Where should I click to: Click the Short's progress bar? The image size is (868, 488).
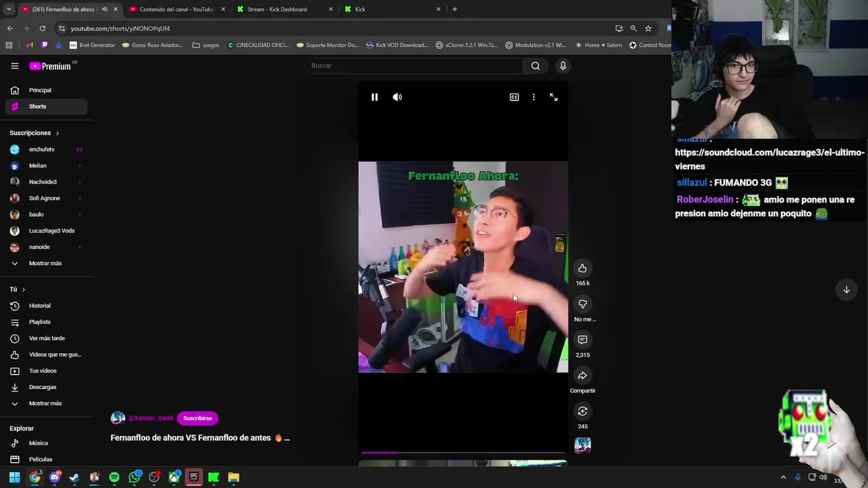tap(463, 452)
